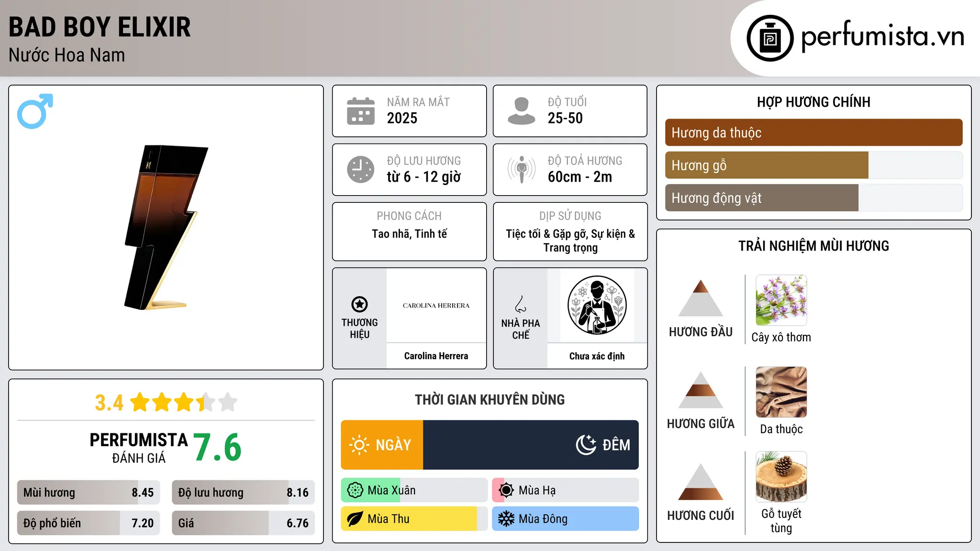Screen dimensions: 980x551
Task: Click the Độ lưu hương 8.16 score bar
Action: (243, 493)
